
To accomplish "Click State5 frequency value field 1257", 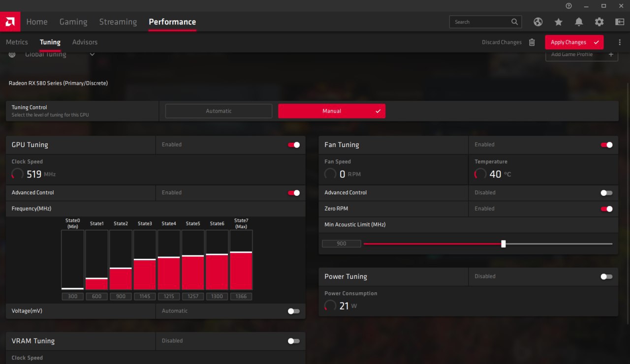I will (193, 297).
